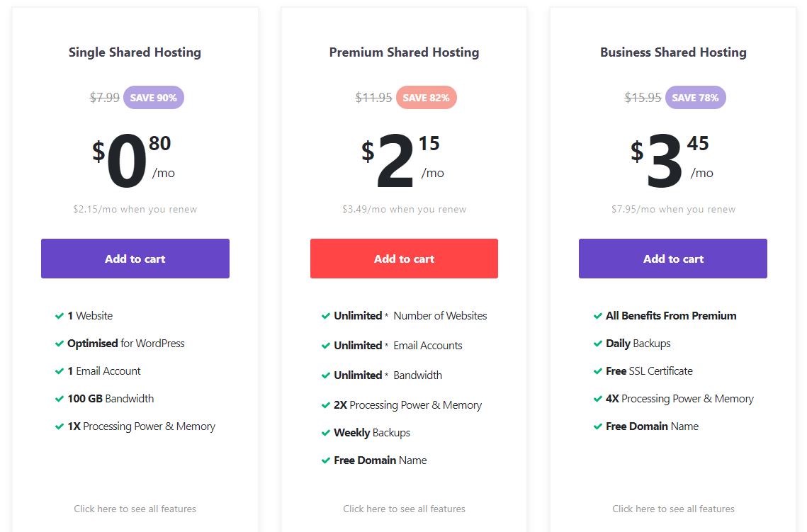Click checkmark beside 1 Website

tap(60, 316)
